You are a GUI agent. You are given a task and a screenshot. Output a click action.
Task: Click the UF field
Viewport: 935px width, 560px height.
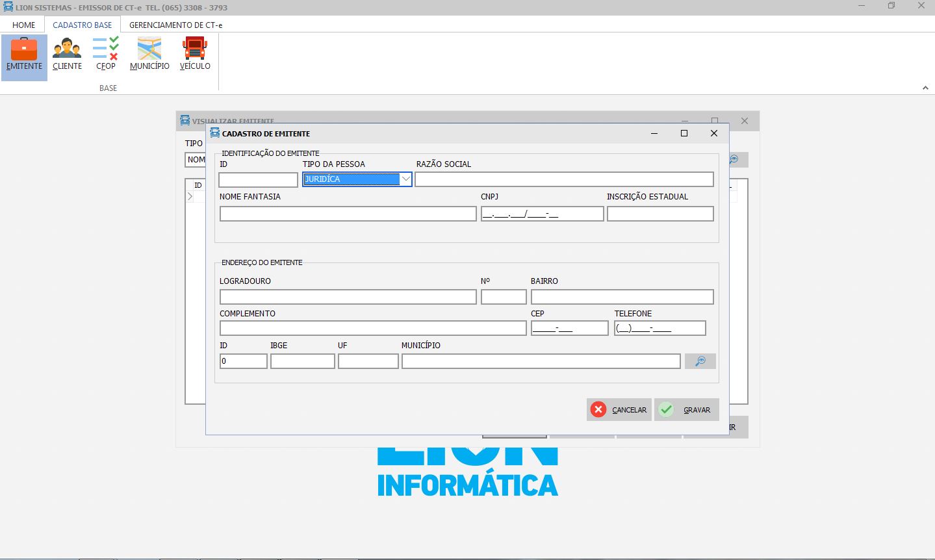click(x=368, y=361)
